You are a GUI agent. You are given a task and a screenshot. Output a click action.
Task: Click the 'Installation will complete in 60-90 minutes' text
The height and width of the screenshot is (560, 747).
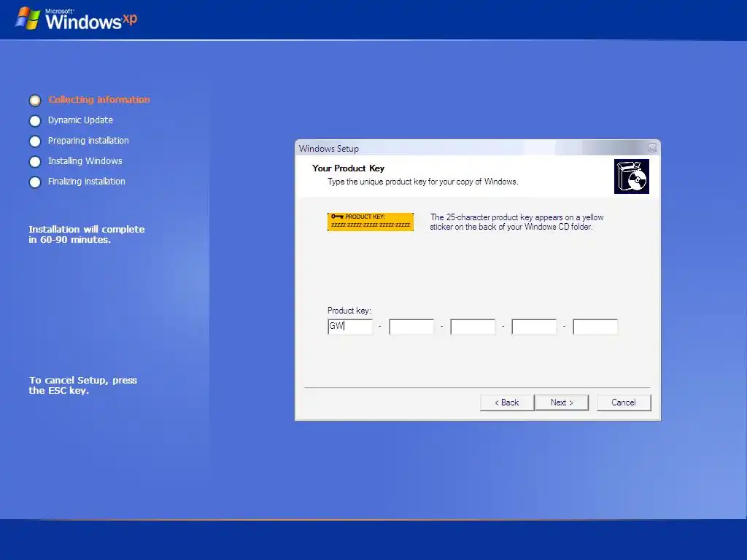86,234
